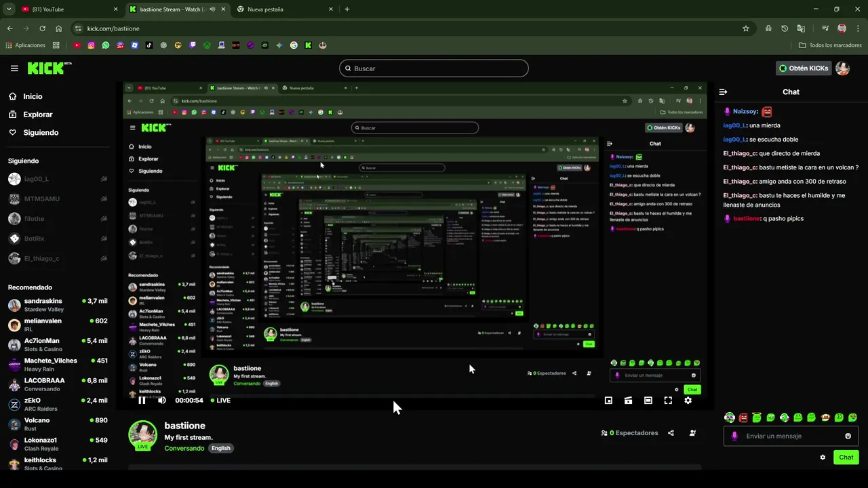
Task: Go back in browser history
Action: [x=9, y=28]
